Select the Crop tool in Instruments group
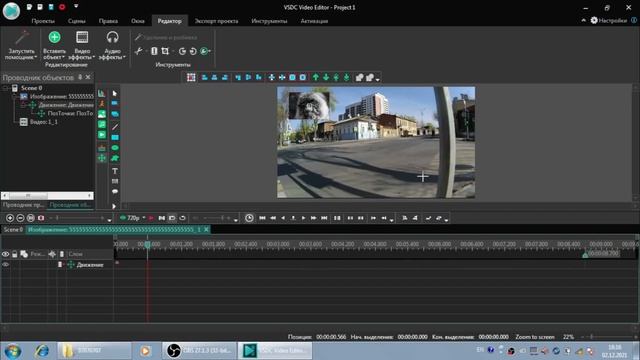The width and height of the screenshot is (640, 360). point(165,51)
